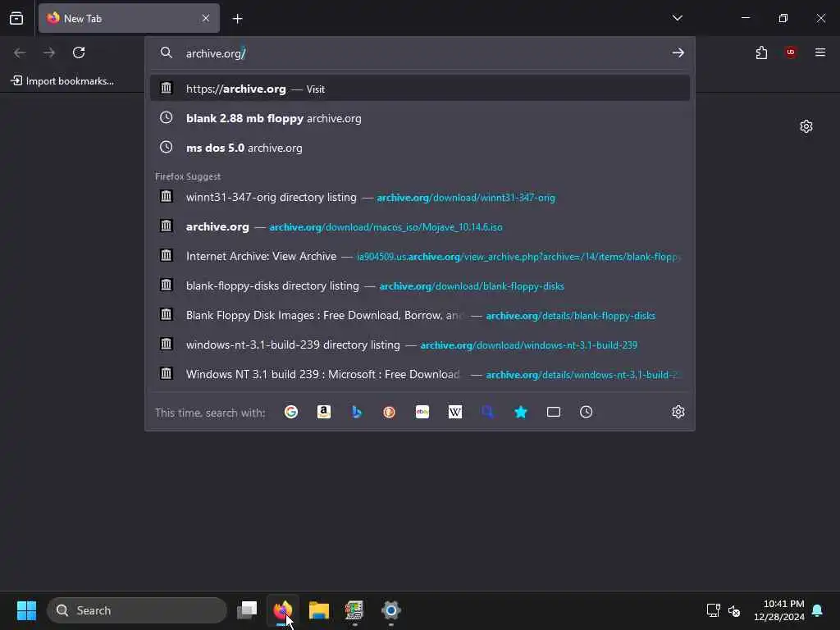Image resolution: width=840 pixels, height=630 pixels.
Task: Open winnt31-347-orig directory listing suggestion
Action: 420,197
